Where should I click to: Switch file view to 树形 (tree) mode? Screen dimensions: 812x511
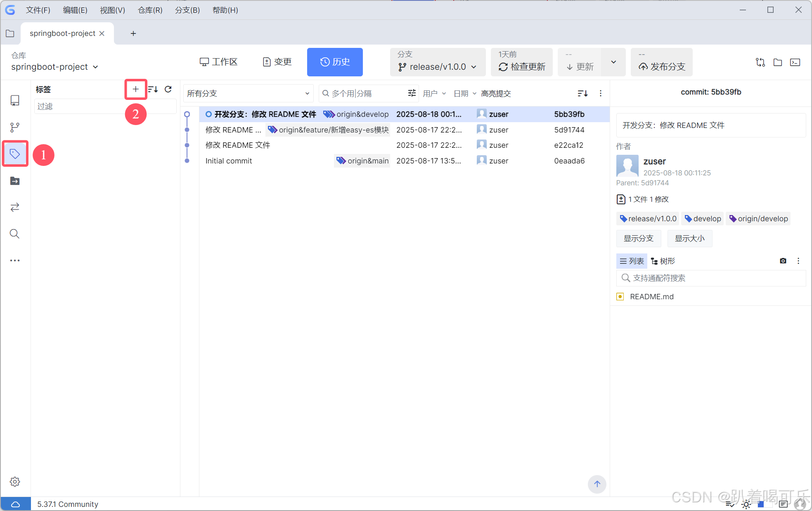[x=663, y=261]
